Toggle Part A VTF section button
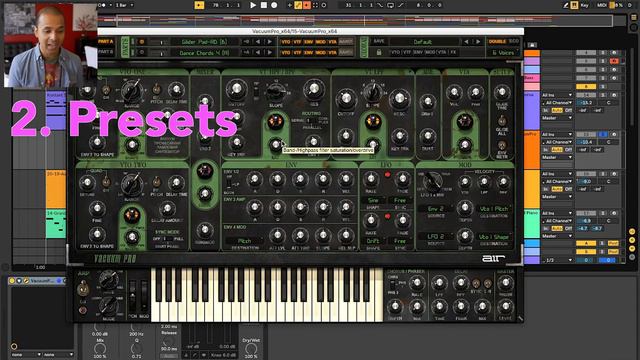The image size is (640, 360). point(297,42)
